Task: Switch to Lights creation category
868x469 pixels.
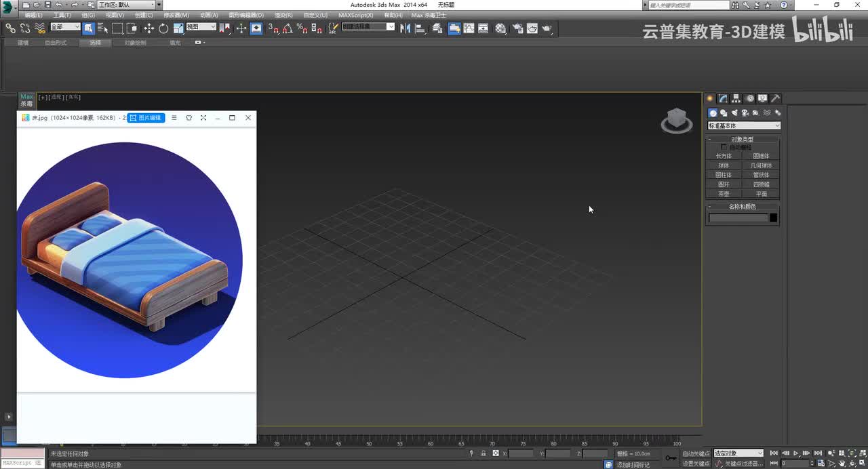Action: click(734, 113)
